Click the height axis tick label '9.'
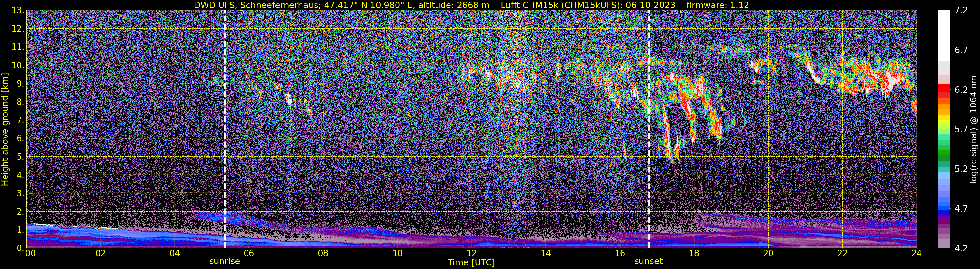The width and height of the screenshot is (980, 269). (20, 84)
